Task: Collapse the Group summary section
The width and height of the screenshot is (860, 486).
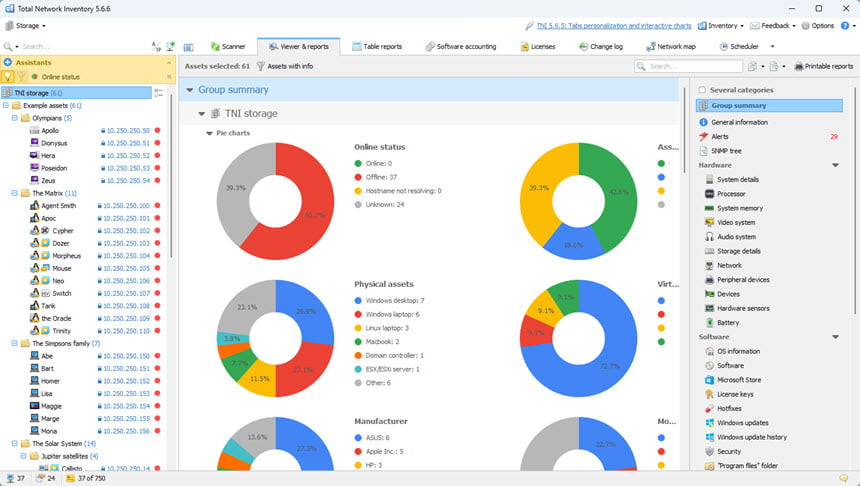Action: point(190,90)
